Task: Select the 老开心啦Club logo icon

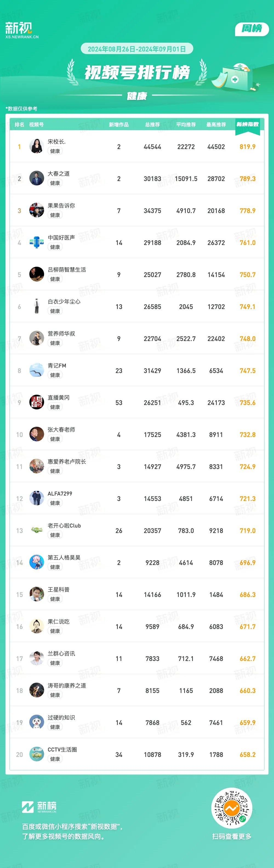Action: [36, 530]
